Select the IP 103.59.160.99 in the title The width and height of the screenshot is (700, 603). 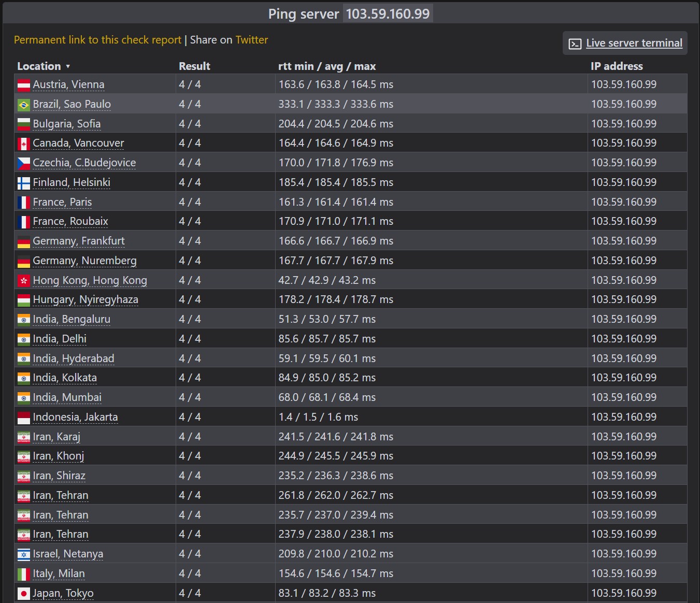(388, 13)
